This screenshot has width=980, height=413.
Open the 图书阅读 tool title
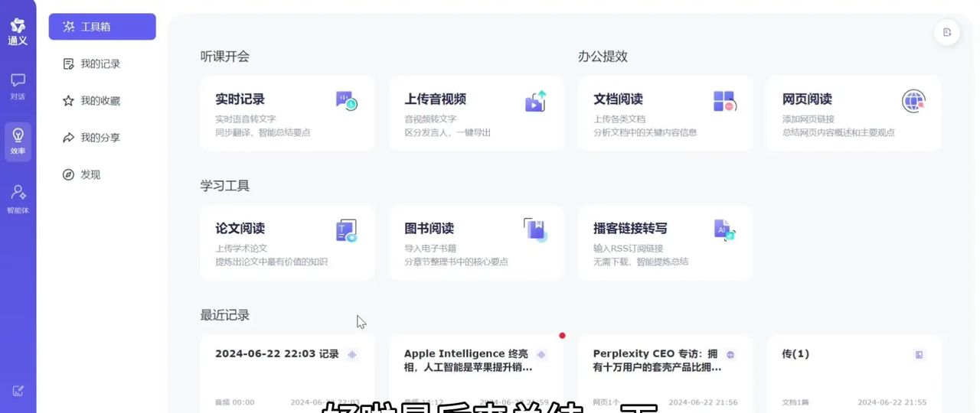coord(429,228)
